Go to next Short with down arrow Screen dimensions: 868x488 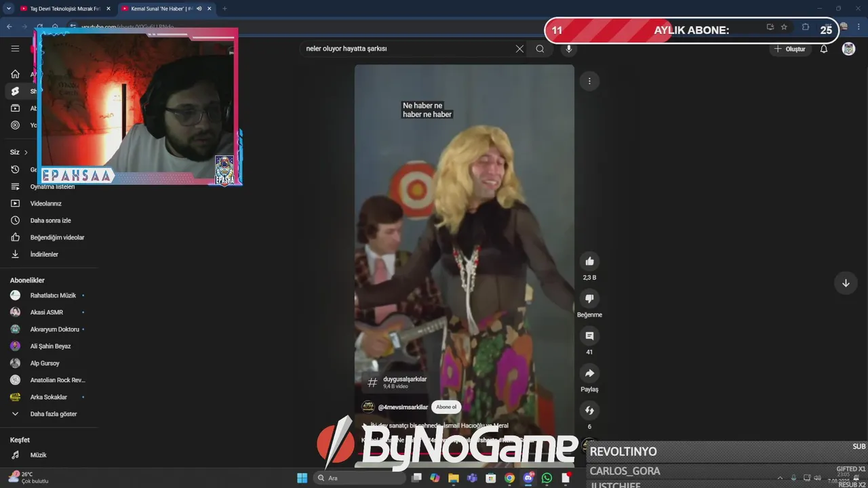(846, 283)
